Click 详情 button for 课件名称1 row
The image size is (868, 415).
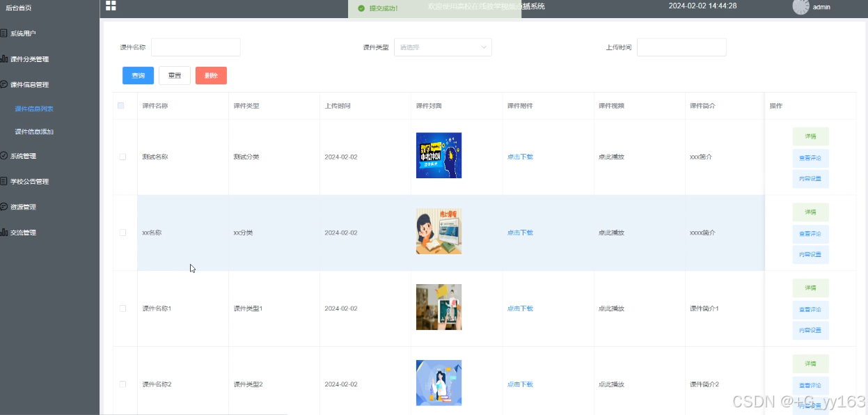pos(810,288)
